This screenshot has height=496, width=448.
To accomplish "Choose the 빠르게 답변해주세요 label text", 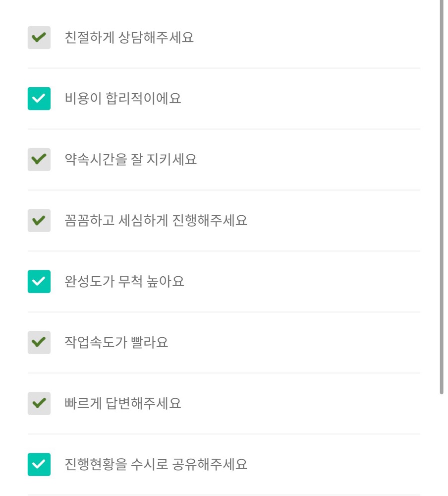I will (123, 403).
